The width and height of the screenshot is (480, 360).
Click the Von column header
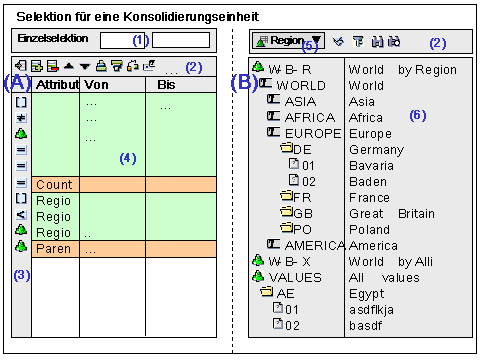(x=113, y=85)
